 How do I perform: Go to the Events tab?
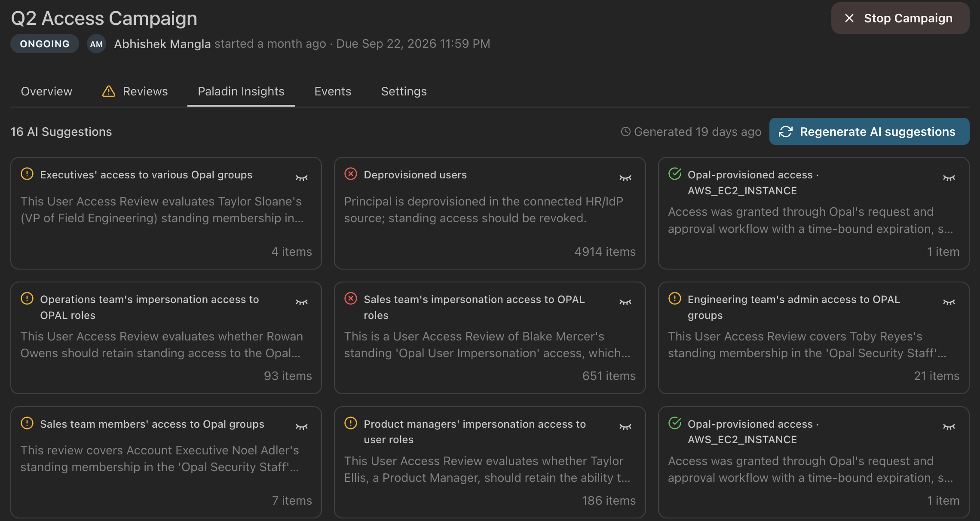point(333,91)
